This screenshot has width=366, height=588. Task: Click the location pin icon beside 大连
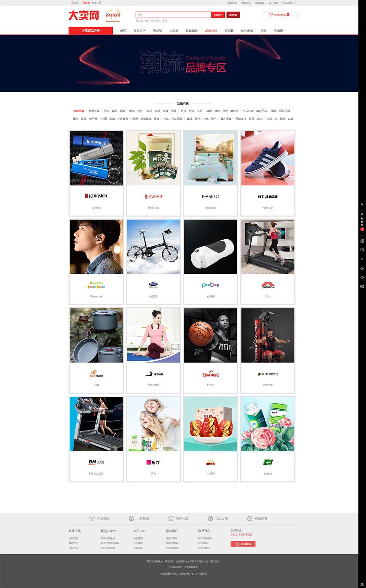coord(72,3)
